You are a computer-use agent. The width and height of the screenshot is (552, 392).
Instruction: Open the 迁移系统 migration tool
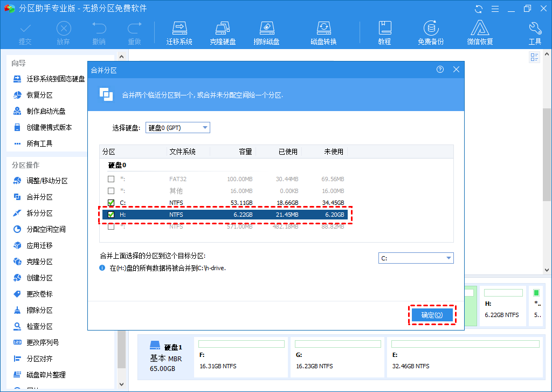(180, 32)
